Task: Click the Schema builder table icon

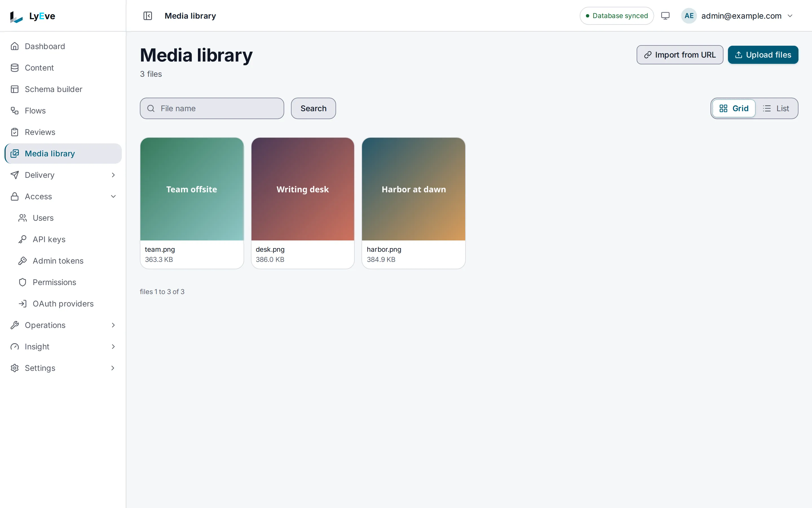Action: [14, 89]
